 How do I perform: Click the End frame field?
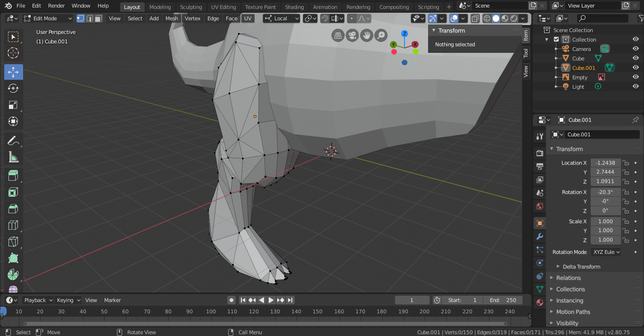pos(504,300)
